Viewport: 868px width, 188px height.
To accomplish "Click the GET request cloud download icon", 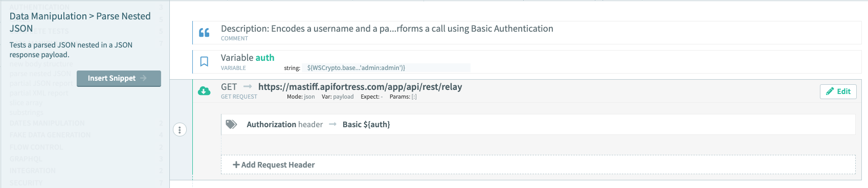I will click(204, 91).
